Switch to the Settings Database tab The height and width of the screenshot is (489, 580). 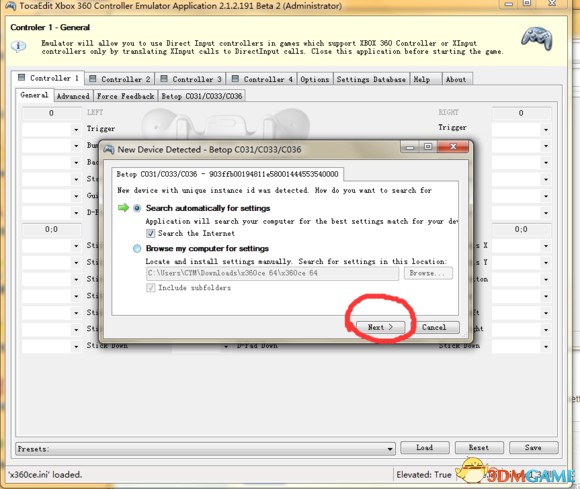pyautogui.click(x=371, y=79)
